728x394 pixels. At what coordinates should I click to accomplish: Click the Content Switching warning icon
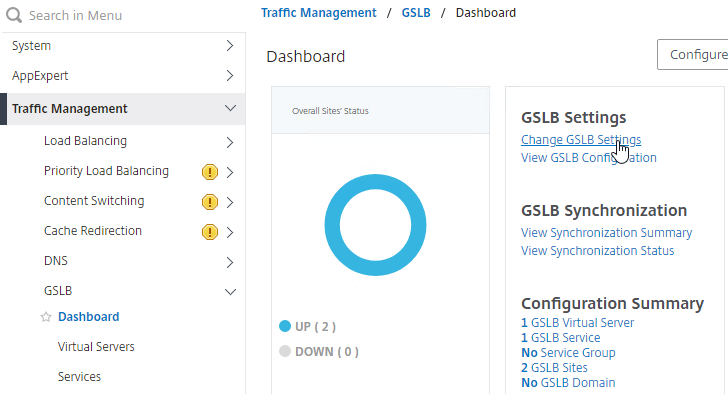tap(210, 202)
